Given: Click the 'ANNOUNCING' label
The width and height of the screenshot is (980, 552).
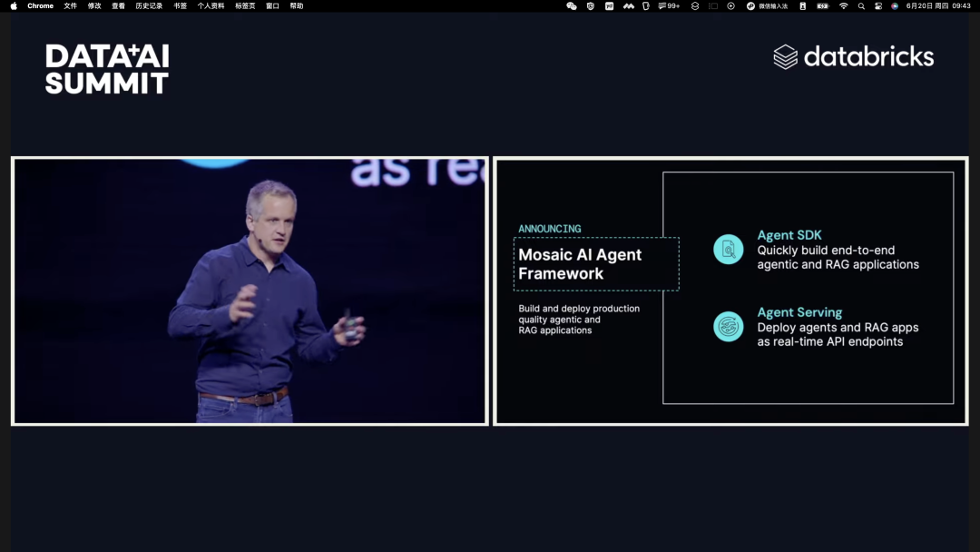Looking at the screenshot, I should coord(549,229).
